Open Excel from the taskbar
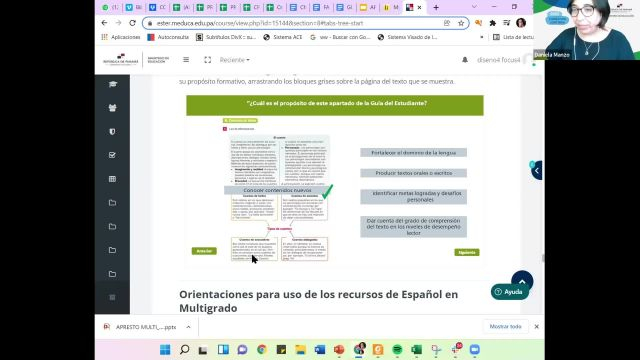The height and width of the screenshot is (360, 640). click(x=416, y=350)
